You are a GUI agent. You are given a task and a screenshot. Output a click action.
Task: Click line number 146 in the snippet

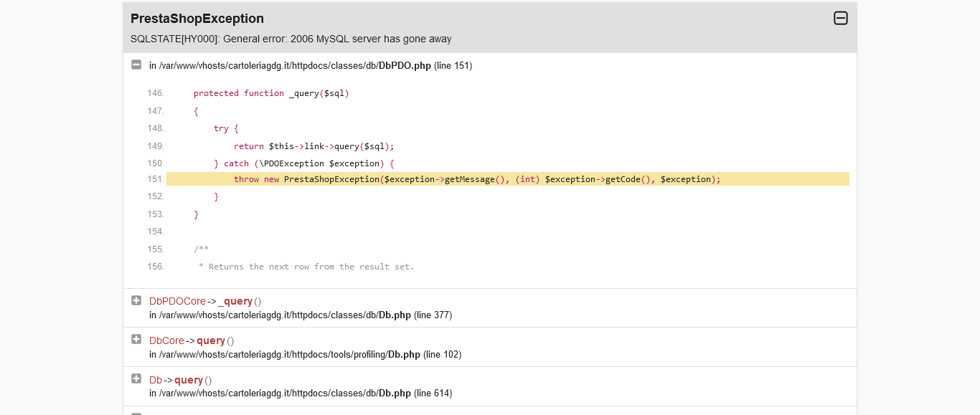(156, 93)
